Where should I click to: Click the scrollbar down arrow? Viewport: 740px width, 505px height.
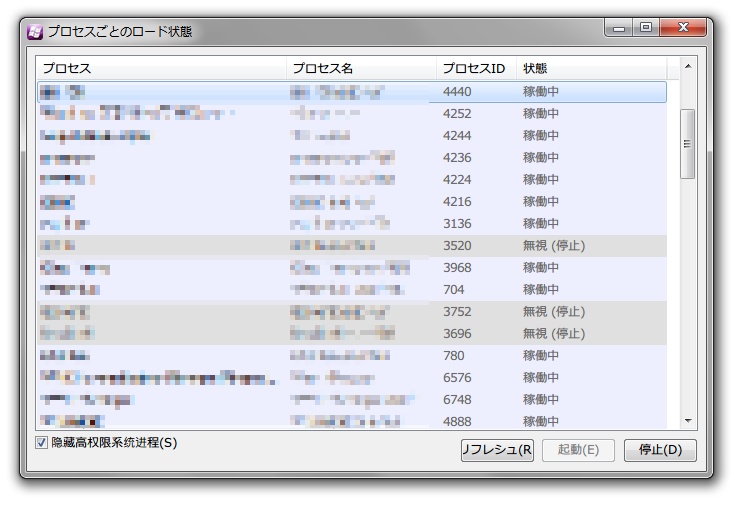[688, 421]
